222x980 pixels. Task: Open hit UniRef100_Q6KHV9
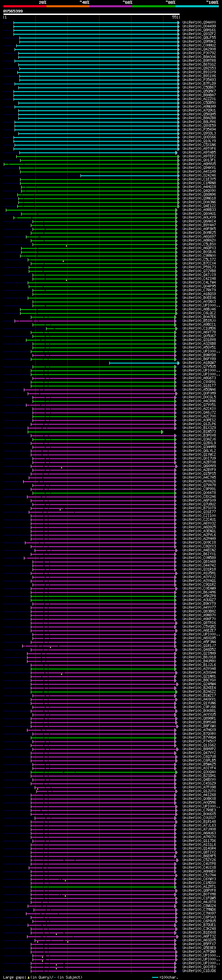[199, 466]
